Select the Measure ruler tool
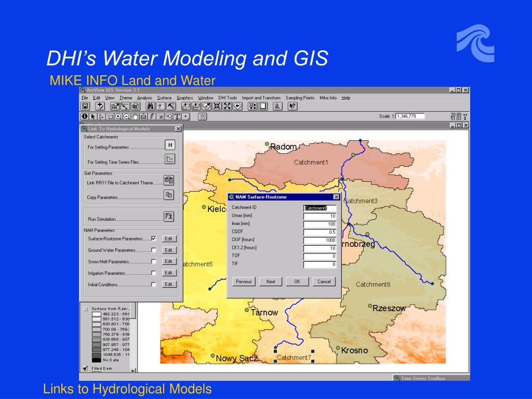Viewport: 532px width, 399px height. [143, 116]
